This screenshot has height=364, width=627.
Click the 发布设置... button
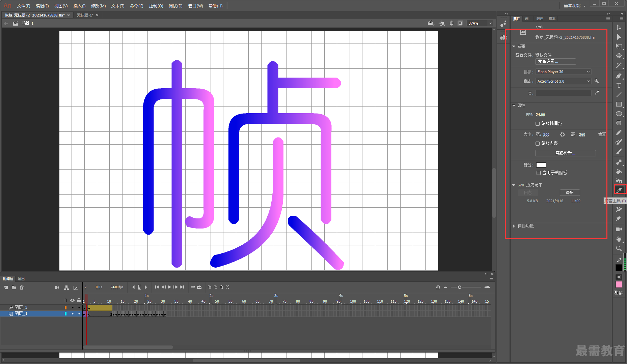555,62
